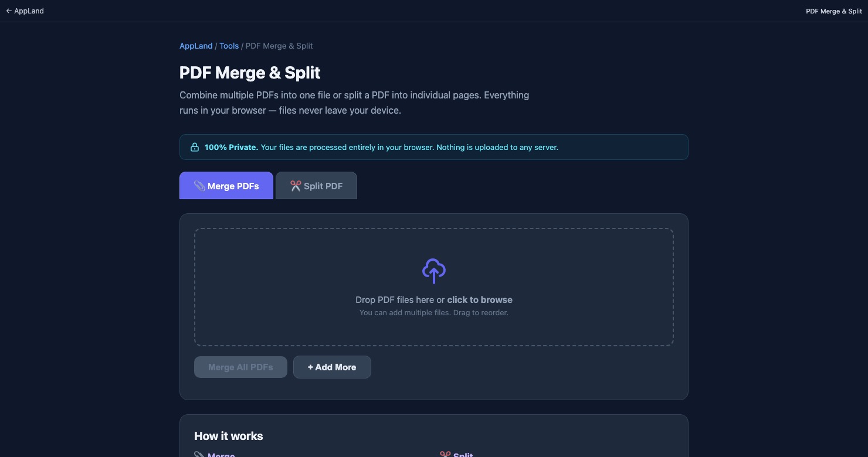Click the paperclip icon on Merge PDFs tab
The height and width of the screenshot is (457, 868).
(199, 186)
